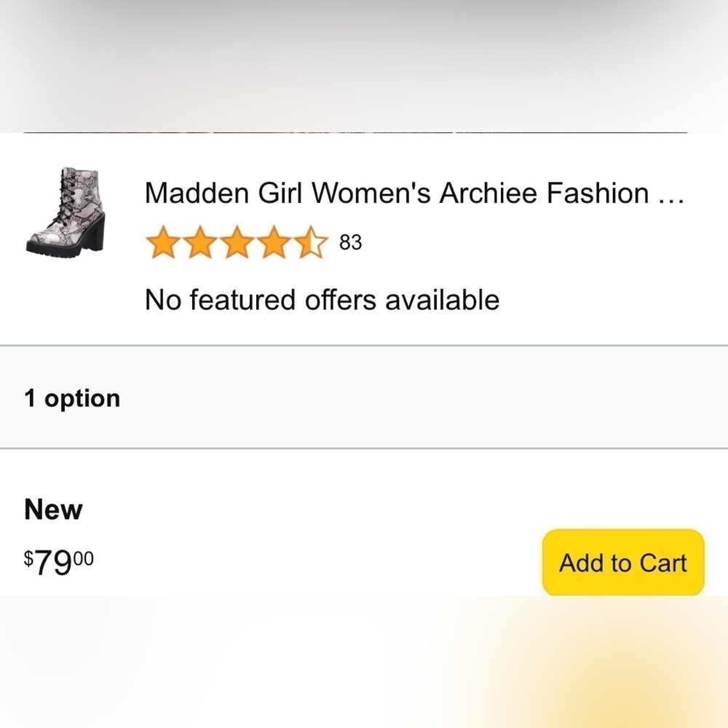Click the yellow Add to Cart area

pos(622,563)
